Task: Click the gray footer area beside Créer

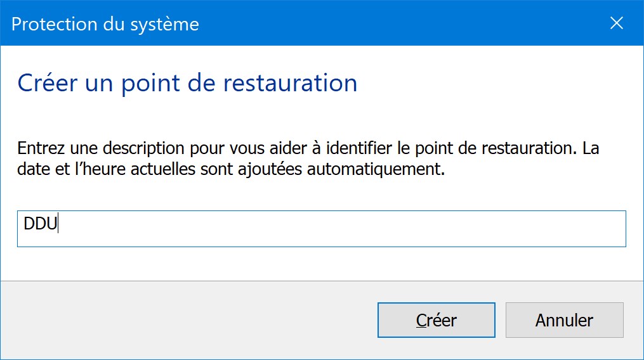Action: (189, 320)
